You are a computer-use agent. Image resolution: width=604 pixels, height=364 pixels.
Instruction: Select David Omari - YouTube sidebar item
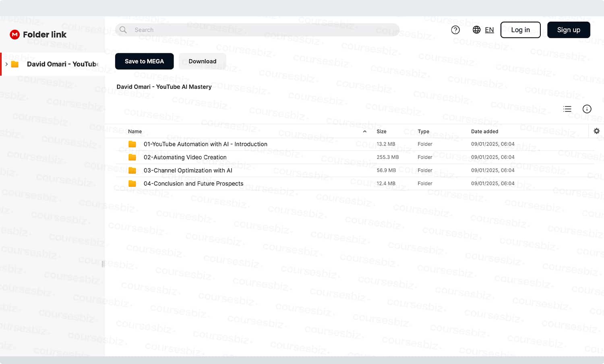(x=52, y=64)
